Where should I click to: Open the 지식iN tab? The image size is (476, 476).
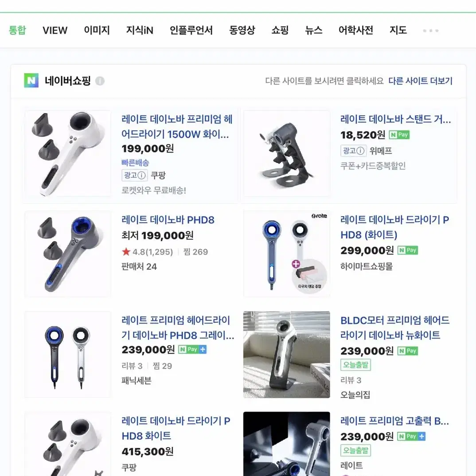pyautogui.click(x=140, y=30)
